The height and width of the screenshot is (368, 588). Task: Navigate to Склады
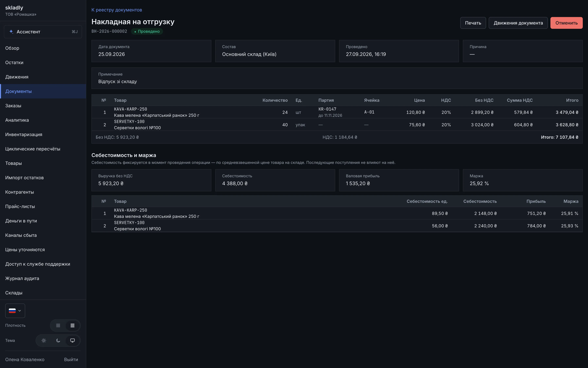[x=43, y=293]
